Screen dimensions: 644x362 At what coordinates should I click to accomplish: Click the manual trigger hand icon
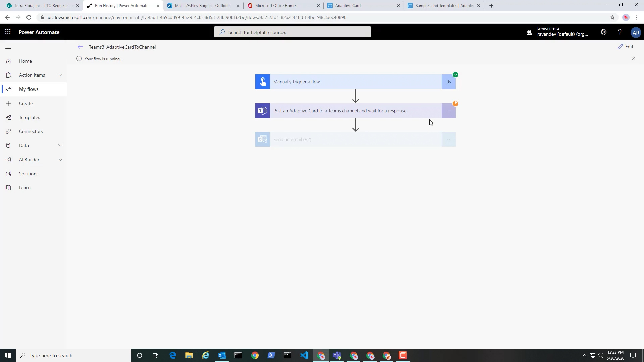[263, 82]
